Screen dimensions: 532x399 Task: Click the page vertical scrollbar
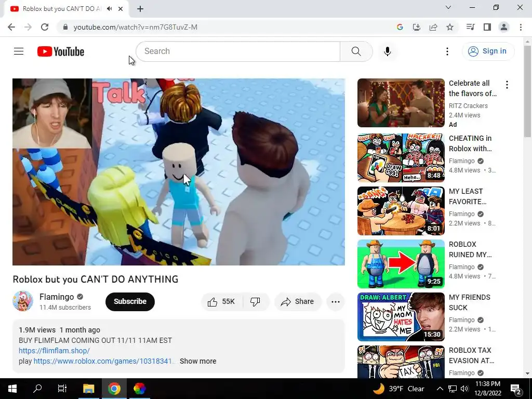pyautogui.click(x=527, y=91)
